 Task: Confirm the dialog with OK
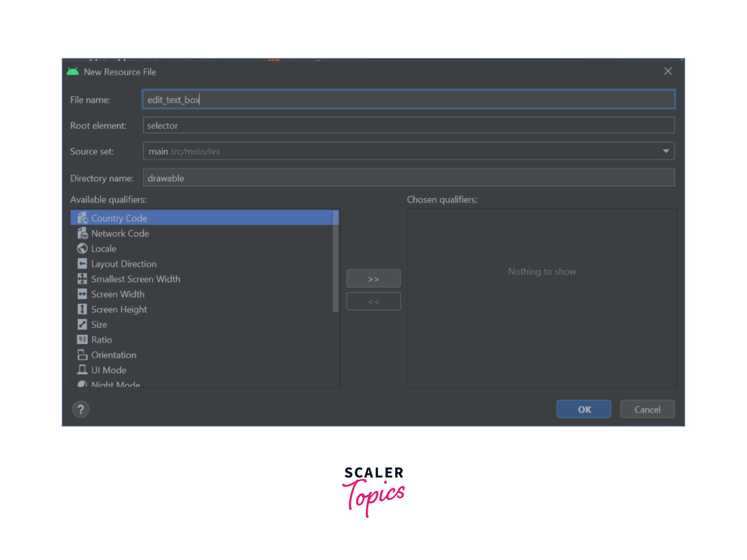coord(584,409)
